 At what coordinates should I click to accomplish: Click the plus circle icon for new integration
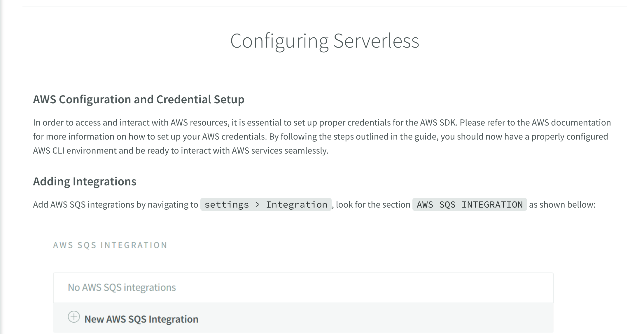tap(74, 317)
